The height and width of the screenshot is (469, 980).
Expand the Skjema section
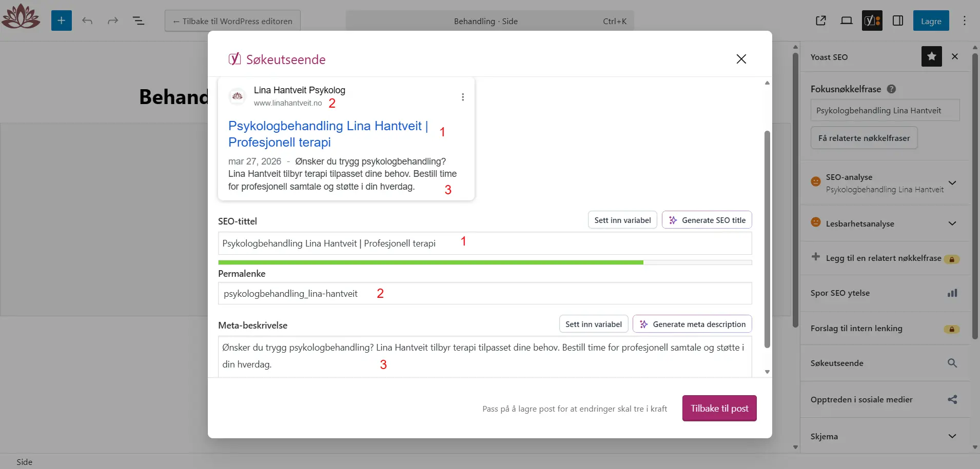[885, 436]
